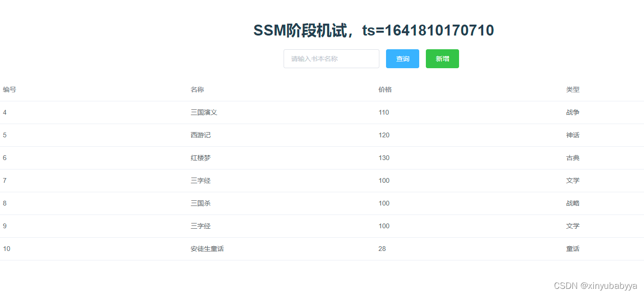Select the cell with 编号 10

7,249
